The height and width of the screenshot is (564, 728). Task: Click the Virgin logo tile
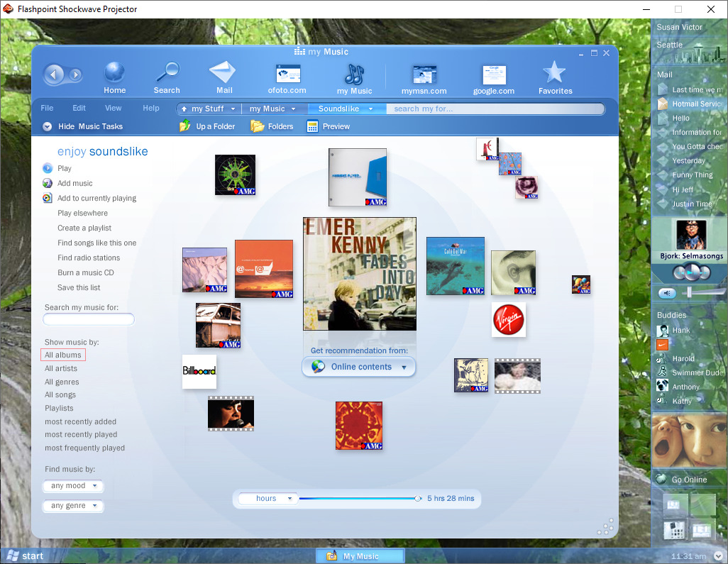[x=508, y=319]
